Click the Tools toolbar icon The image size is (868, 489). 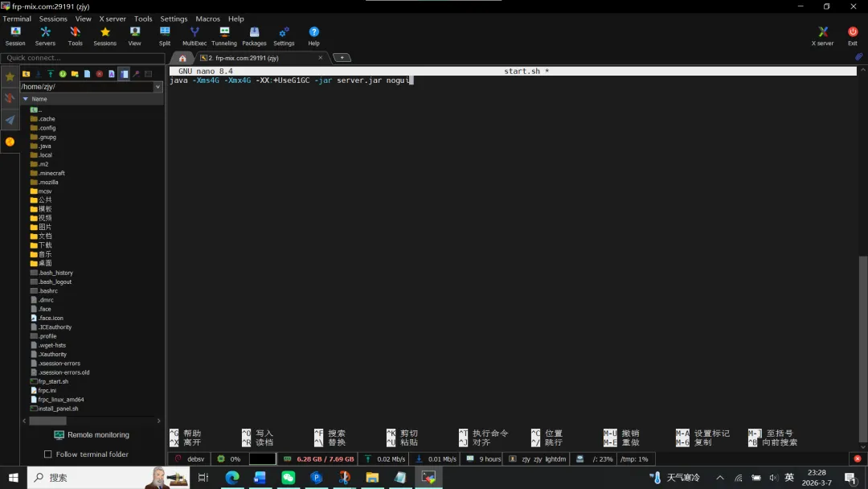76,36
